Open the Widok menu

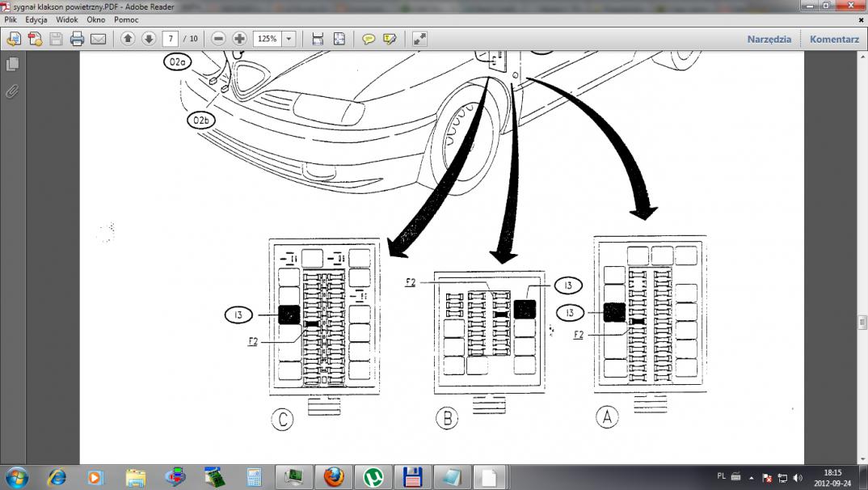(67, 19)
